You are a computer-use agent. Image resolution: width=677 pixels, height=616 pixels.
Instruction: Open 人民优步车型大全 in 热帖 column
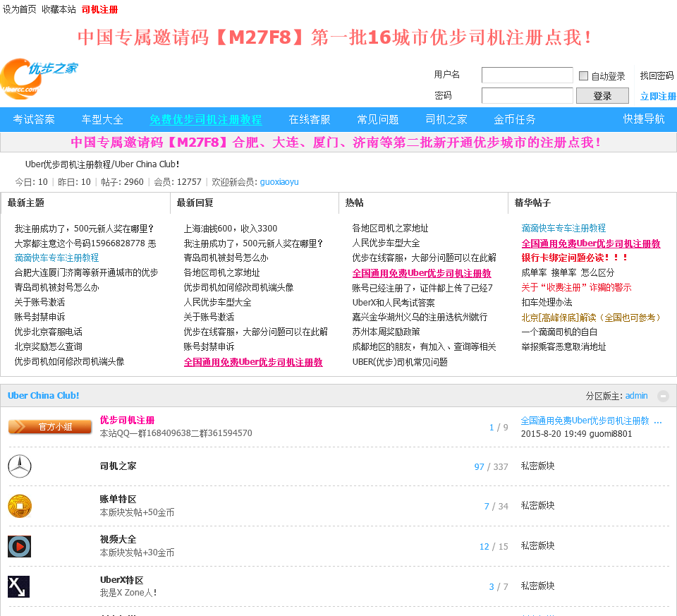pos(386,243)
